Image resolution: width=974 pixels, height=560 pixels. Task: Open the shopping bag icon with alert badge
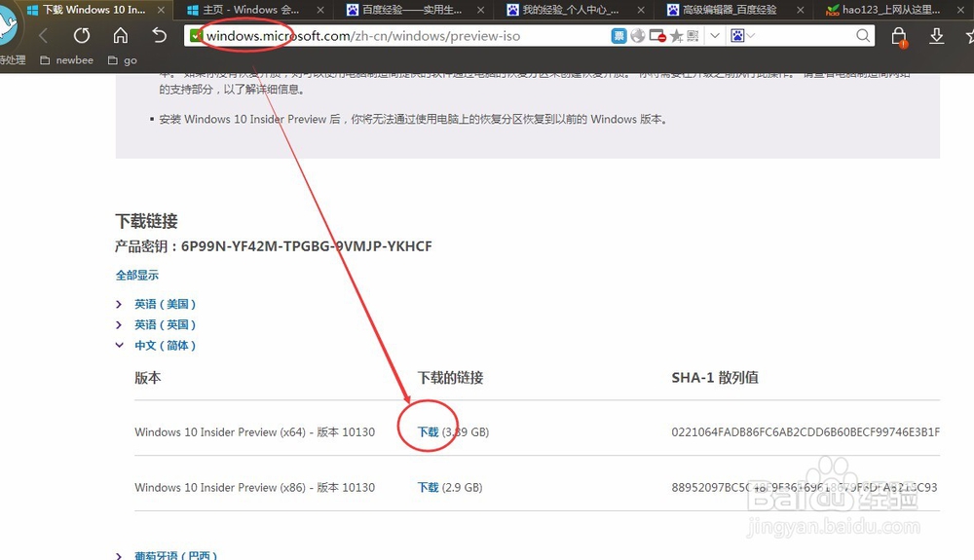click(899, 37)
